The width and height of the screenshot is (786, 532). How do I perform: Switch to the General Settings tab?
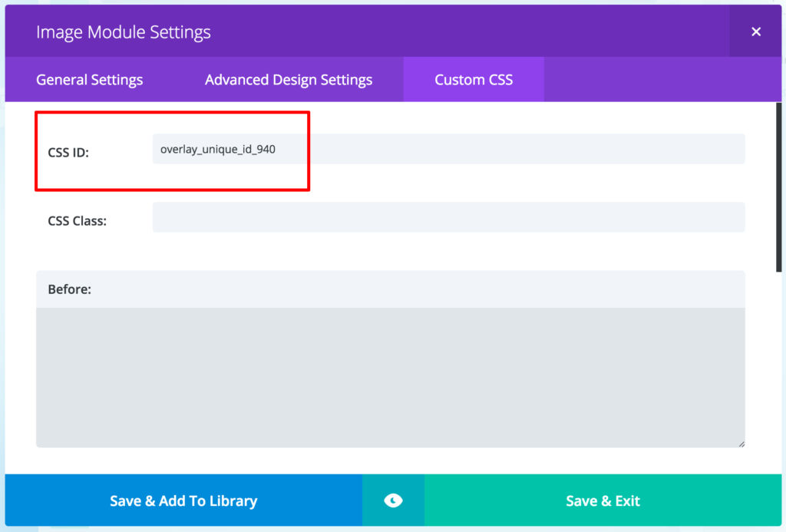pyautogui.click(x=88, y=79)
